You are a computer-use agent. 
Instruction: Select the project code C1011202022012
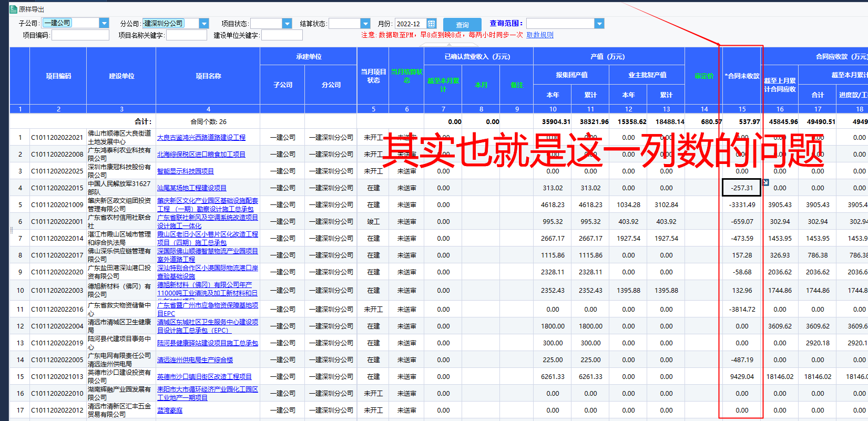[x=57, y=410]
